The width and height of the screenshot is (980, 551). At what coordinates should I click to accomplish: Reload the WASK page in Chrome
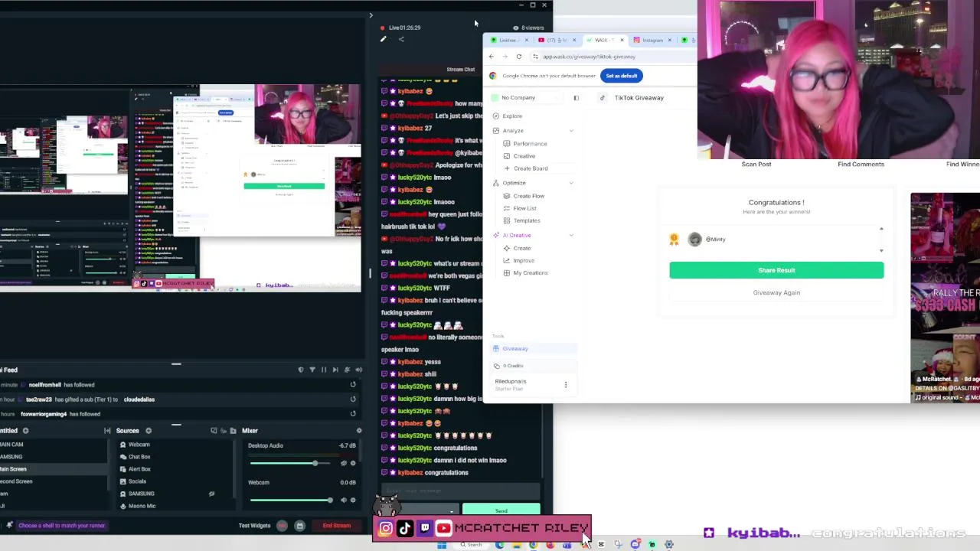point(518,57)
